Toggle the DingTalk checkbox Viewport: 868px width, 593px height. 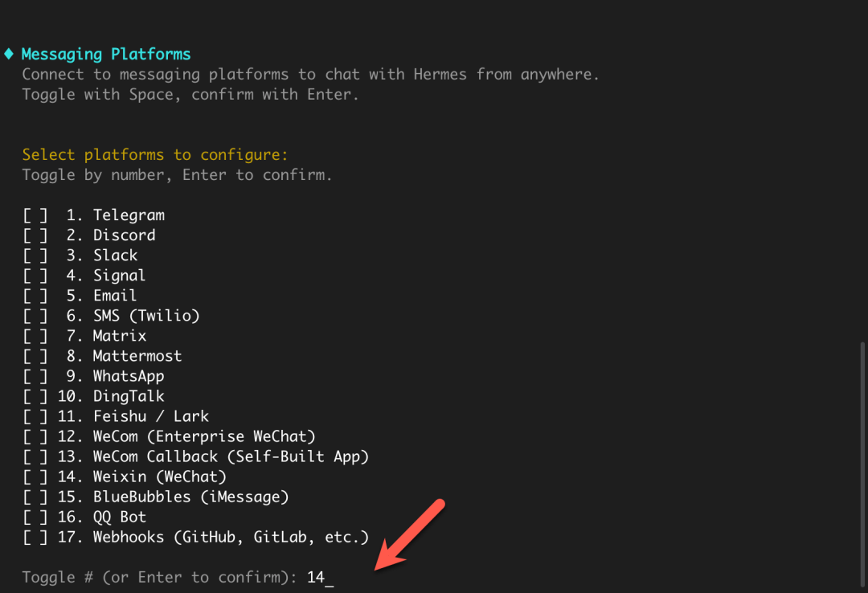(35, 396)
